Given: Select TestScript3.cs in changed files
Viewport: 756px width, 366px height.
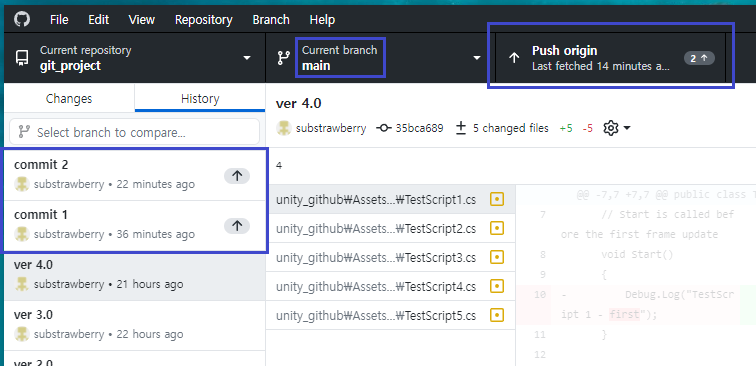Looking at the screenshot, I should (391, 258).
